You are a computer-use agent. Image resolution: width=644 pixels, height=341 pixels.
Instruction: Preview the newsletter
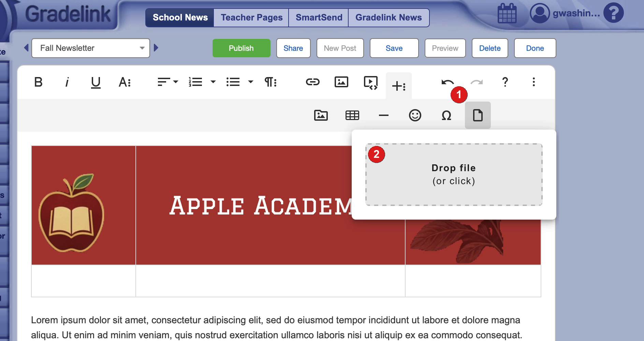point(445,48)
